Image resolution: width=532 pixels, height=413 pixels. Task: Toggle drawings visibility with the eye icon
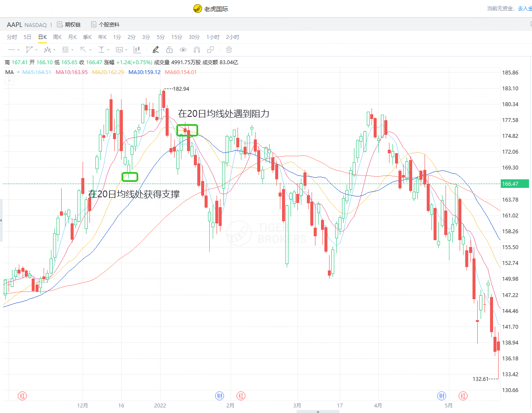pos(183,50)
